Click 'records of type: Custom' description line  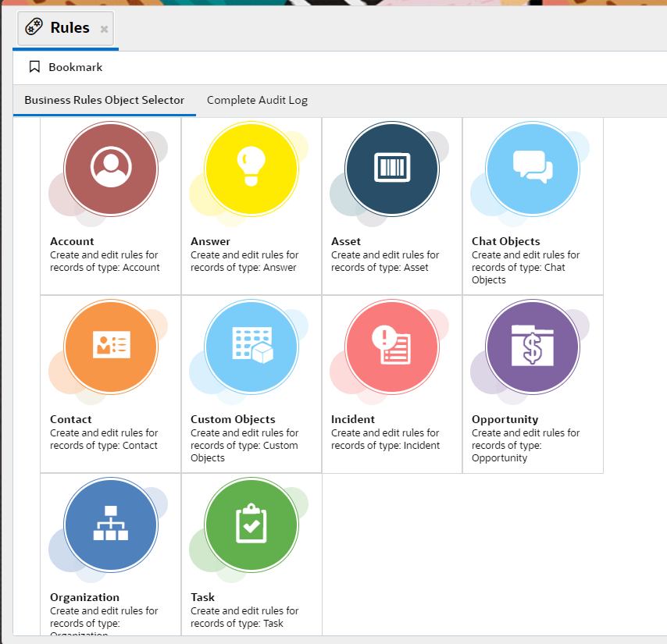click(x=244, y=446)
